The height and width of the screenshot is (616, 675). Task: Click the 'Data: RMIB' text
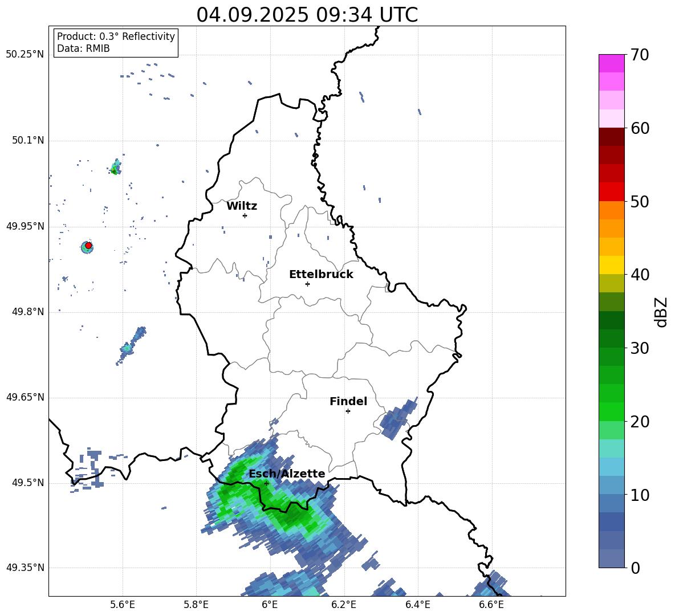(x=83, y=48)
